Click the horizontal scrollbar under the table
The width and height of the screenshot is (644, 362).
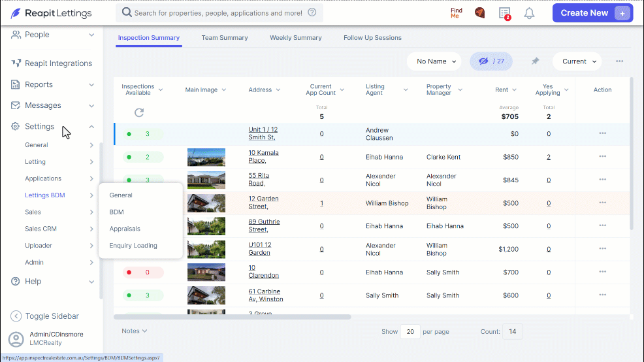(233, 317)
